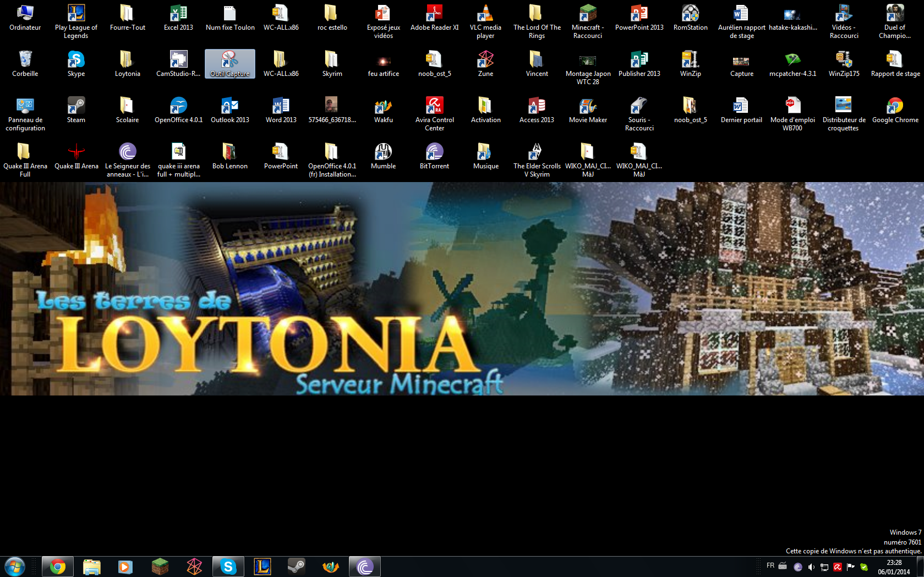Open the clock showing 23:28
This screenshot has width=924, height=577.
(x=894, y=567)
